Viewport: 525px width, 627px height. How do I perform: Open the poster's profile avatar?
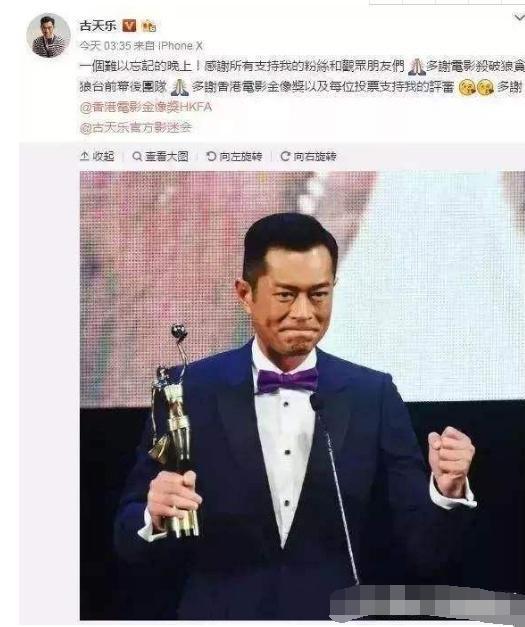48,36
